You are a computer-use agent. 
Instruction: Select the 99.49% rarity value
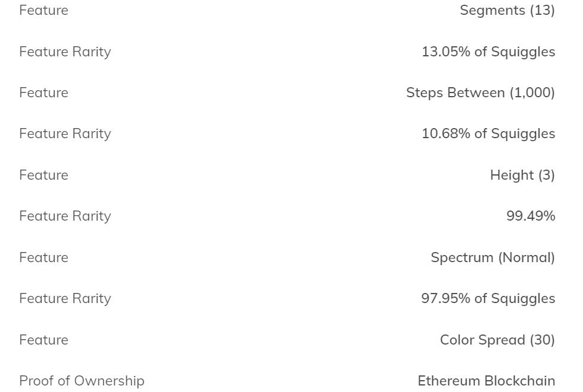pos(530,216)
